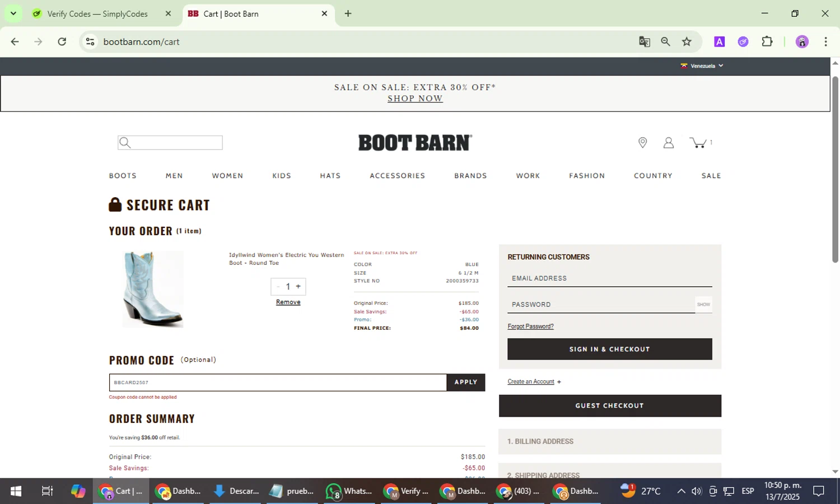Focus the promo code input field

coord(278,382)
